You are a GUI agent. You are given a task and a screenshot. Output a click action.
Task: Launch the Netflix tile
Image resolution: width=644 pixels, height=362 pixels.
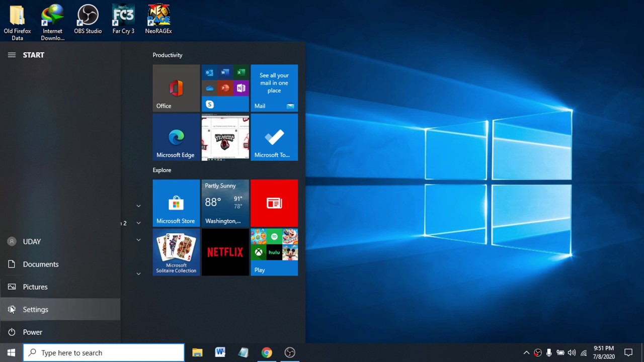[225, 252]
